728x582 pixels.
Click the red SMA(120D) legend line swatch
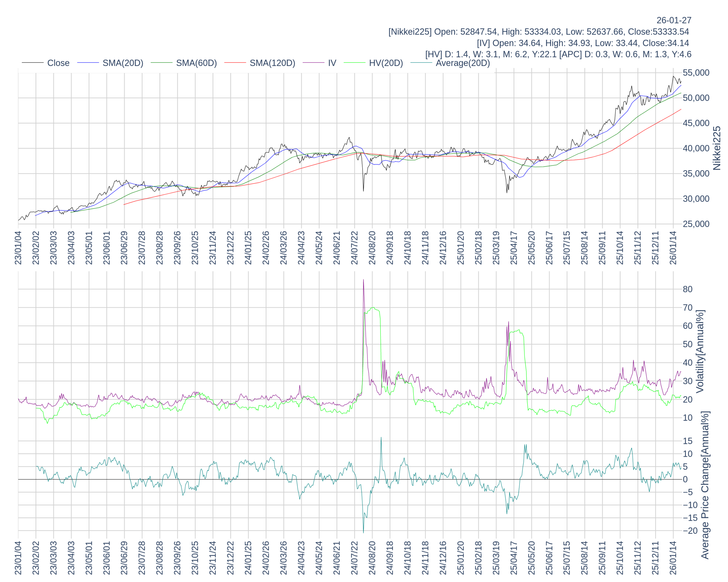pos(235,63)
